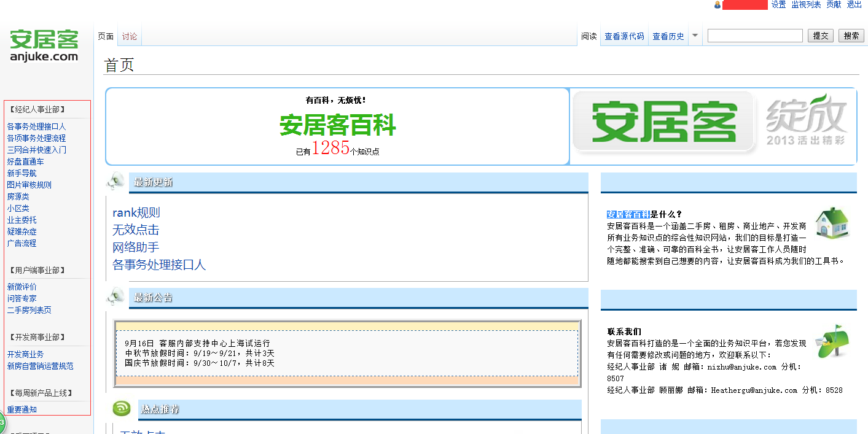Open 各事务处理接口人 under 最新更新

point(159,265)
